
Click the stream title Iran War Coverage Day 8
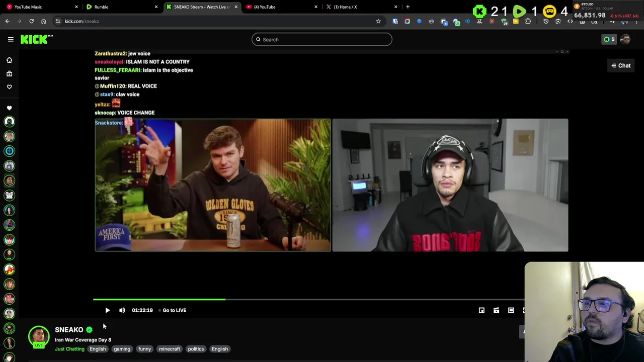point(83,340)
